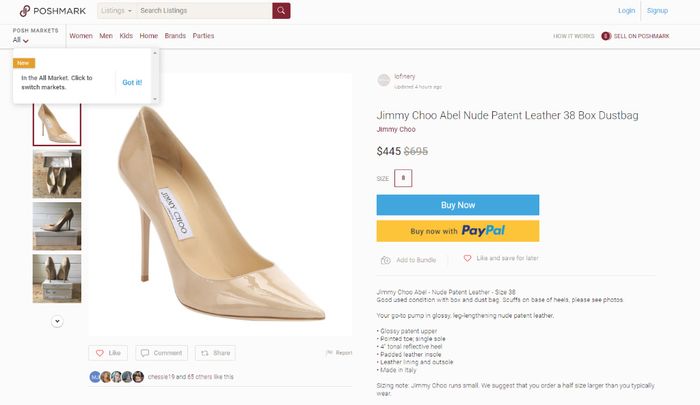Click tooltip scrollbar down arrow
Viewport: 700px width, 405px height.
[x=155, y=99]
